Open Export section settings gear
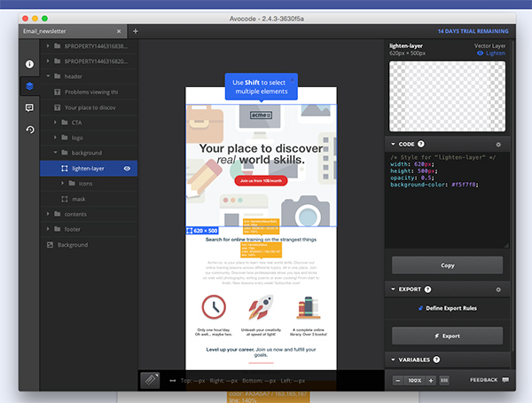532x403 pixels. pyautogui.click(x=497, y=289)
